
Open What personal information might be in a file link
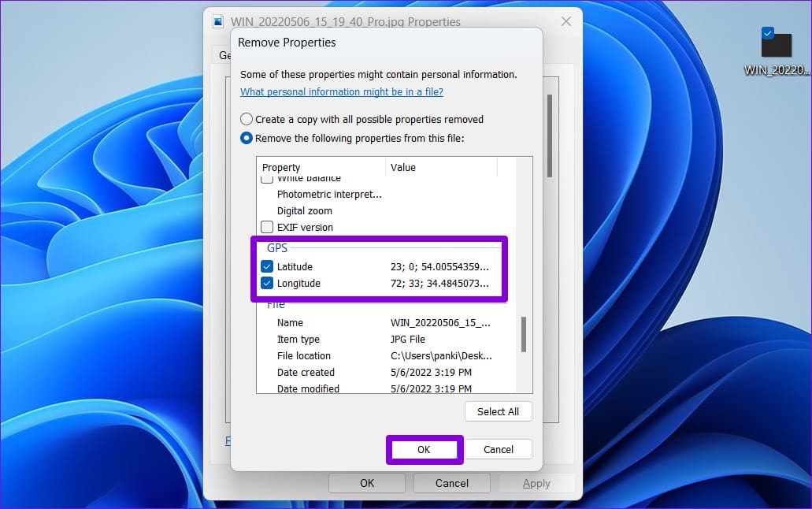[x=342, y=91]
